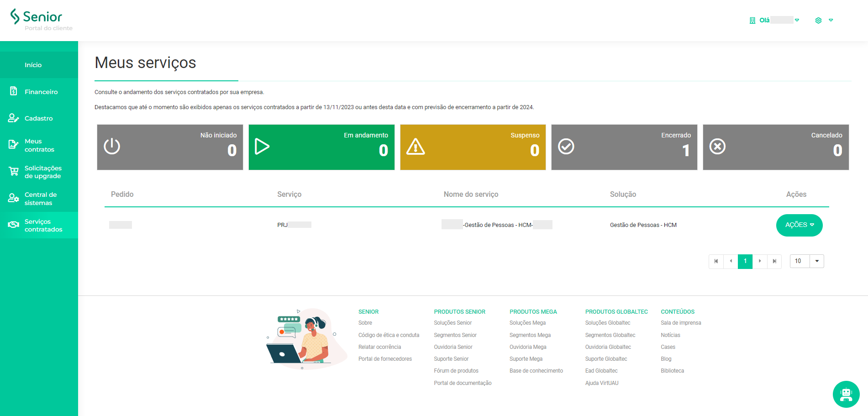Viewport: 868px width, 416px height.
Task: Click the Gestão de Pessoas - HCM solution cell
Action: click(x=643, y=225)
